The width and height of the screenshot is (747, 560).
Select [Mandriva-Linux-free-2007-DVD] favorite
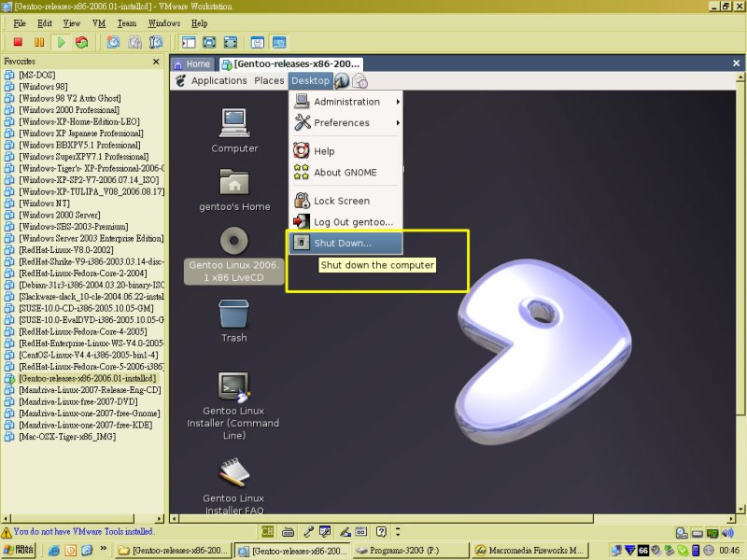(x=78, y=401)
